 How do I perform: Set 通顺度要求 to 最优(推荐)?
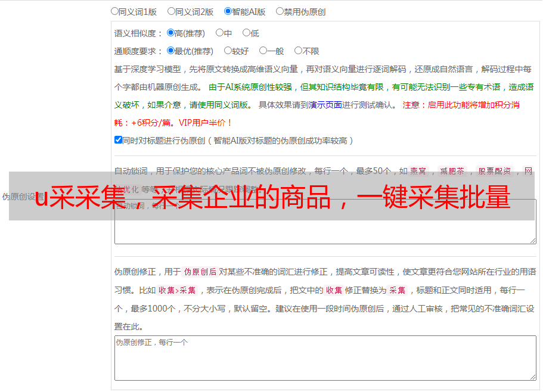pyautogui.click(x=171, y=51)
